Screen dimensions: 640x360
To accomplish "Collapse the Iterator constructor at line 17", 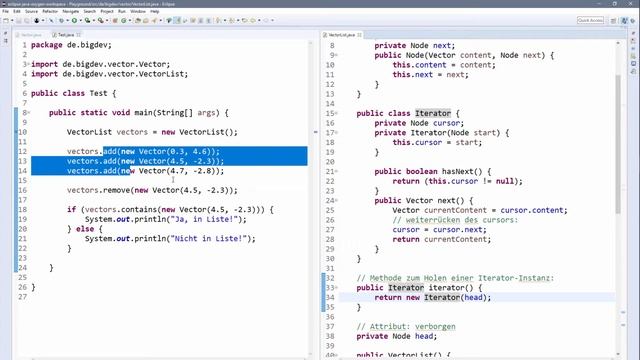I will pos(336,133).
